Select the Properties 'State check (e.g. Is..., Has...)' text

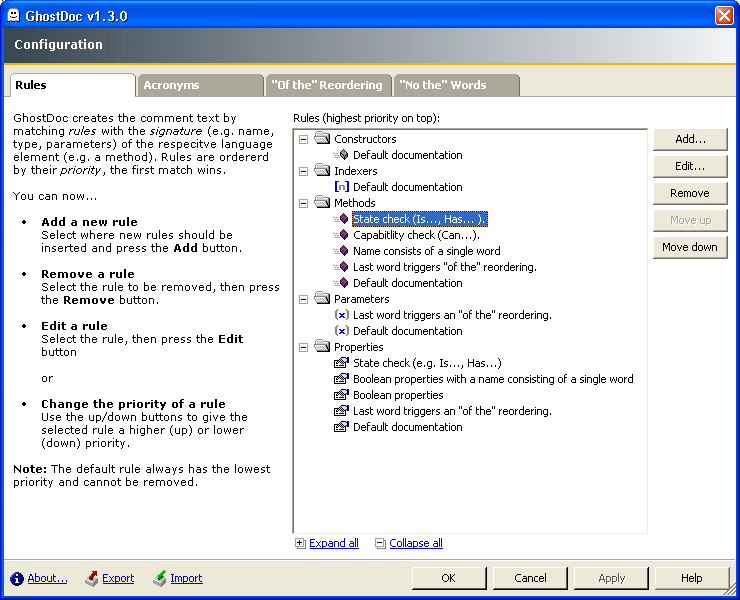(x=427, y=363)
